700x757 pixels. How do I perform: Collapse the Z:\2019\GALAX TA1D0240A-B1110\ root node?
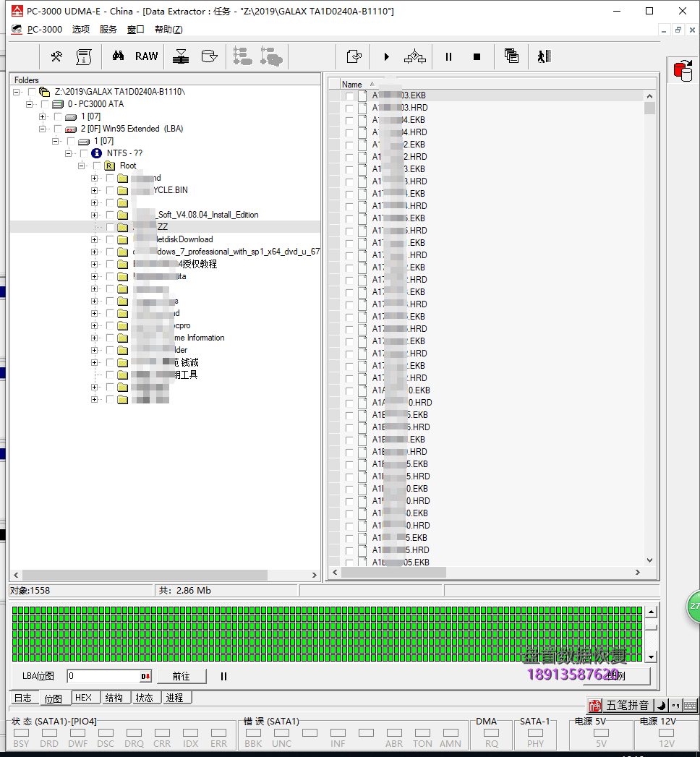(x=17, y=92)
